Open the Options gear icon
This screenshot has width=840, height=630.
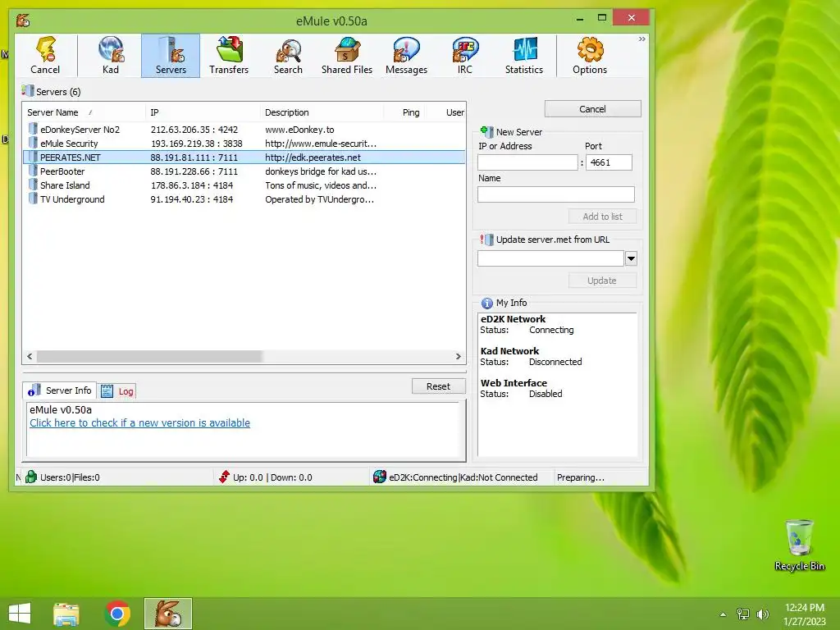(589, 56)
